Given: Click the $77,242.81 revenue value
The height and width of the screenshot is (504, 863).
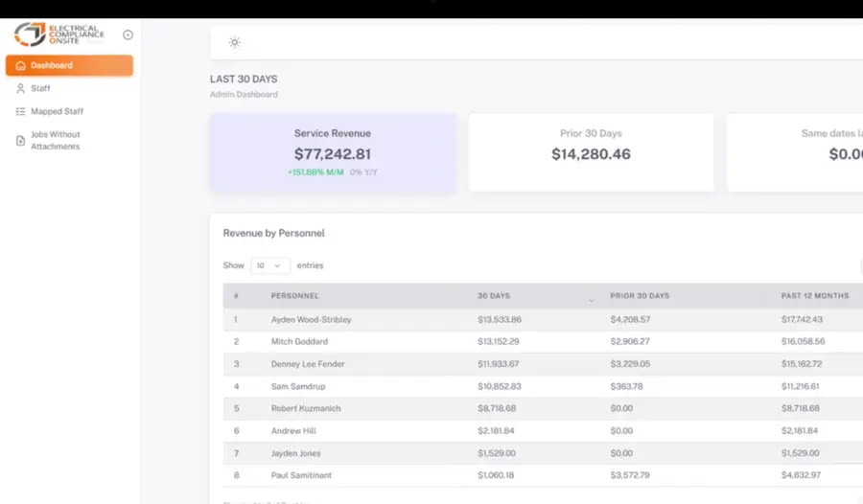Looking at the screenshot, I should click(x=333, y=154).
